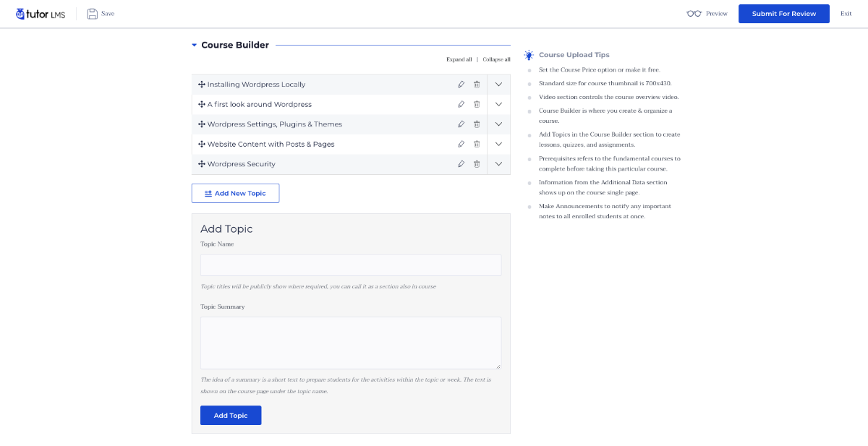Click tip about course thumbnail size 700x430
This screenshot has width=868, height=446.
[x=605, y=83]
